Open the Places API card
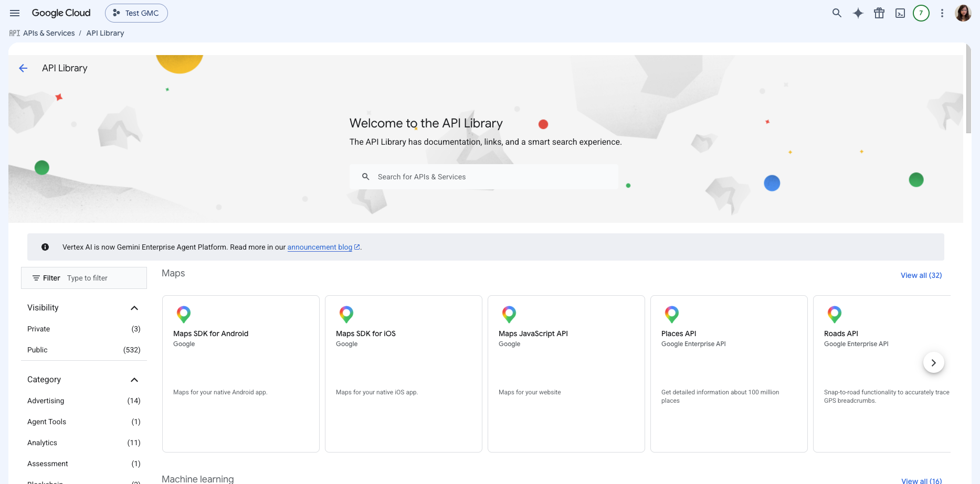This screenshot has width=980, height=484. pos(729,374)
